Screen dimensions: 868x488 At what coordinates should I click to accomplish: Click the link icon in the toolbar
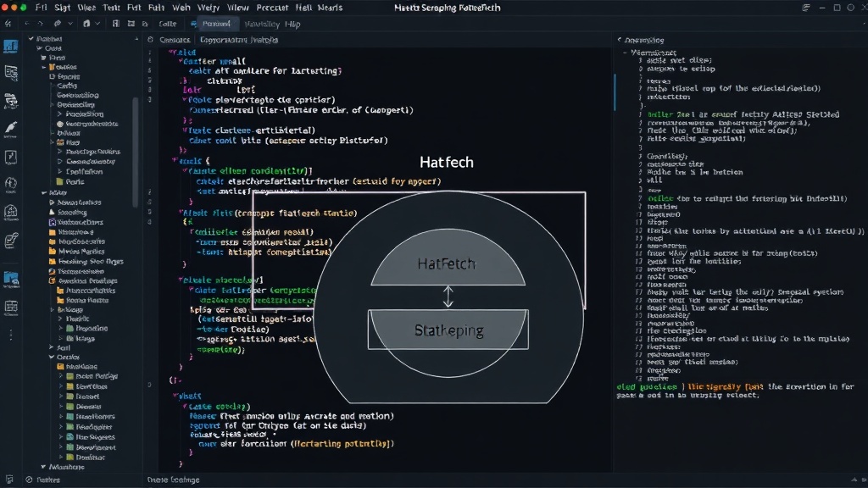coord(57,24)
